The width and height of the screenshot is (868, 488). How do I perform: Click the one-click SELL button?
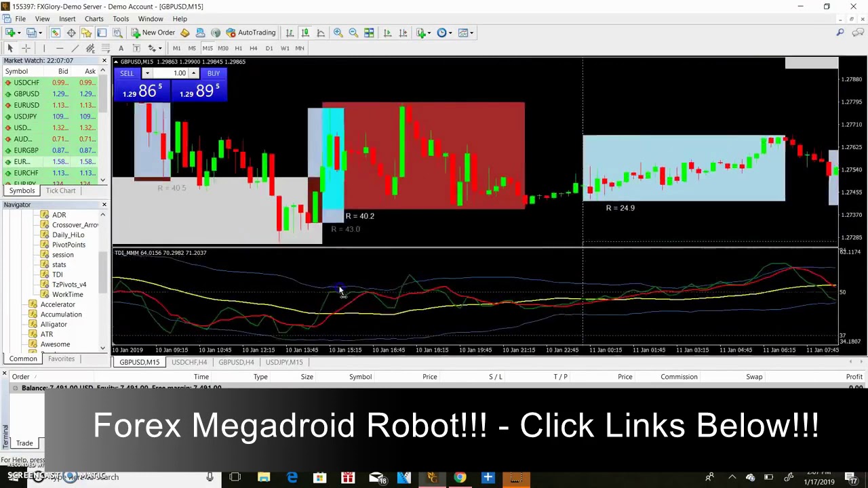pyautogui.click(x=127, y=73)
